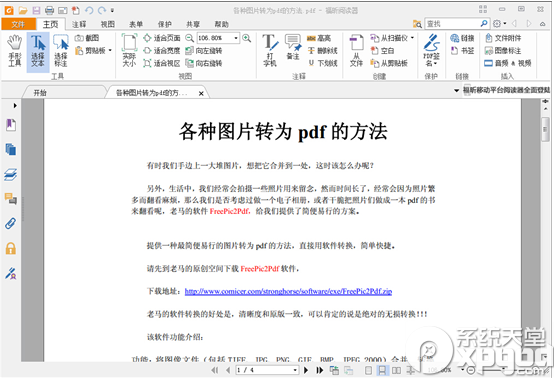Click the Undo arrow in quick access toolbar

pyautogui.click(x=89, y=10)
